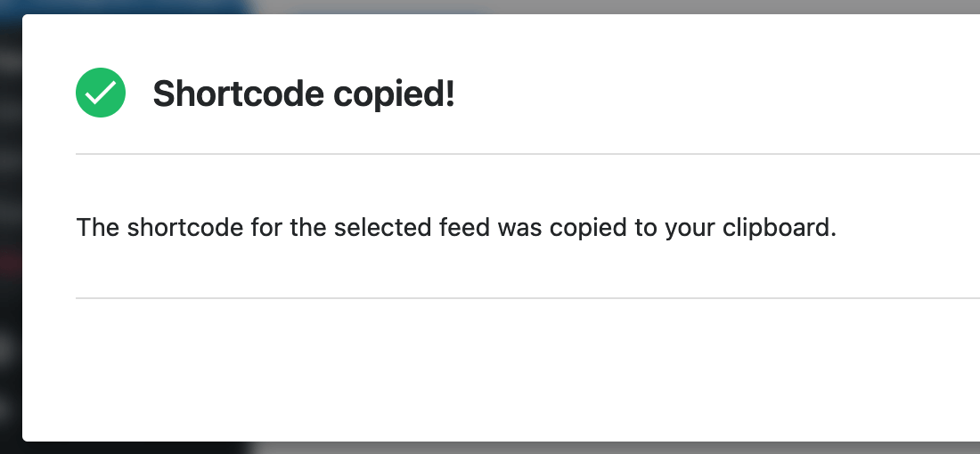The height and width of the screenshot is (454, 980).
Task: Dismiss dialog by clicking dimmed left overlay
Action: coord(11,267)
